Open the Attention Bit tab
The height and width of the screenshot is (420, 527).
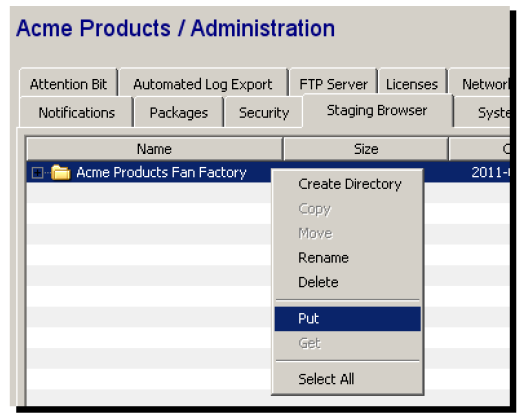[x=69, y=84]
